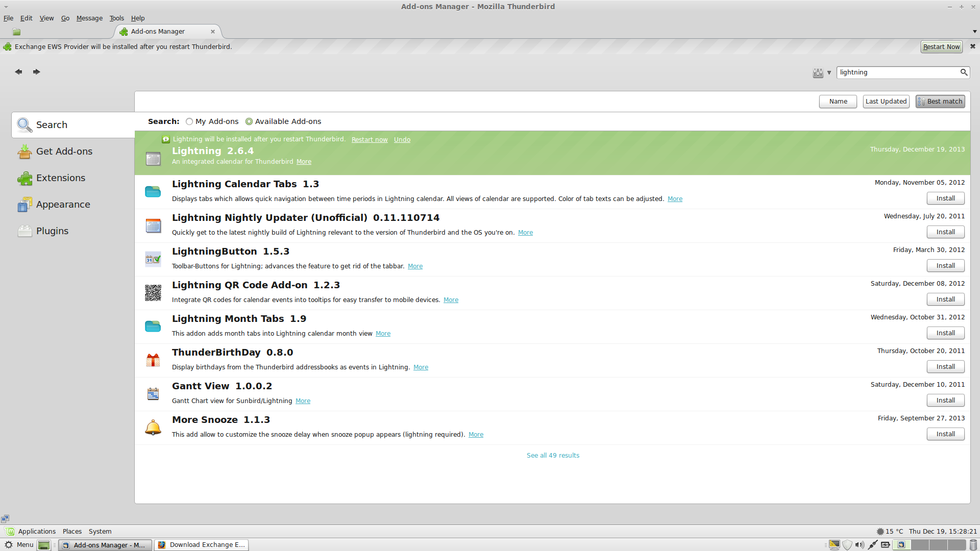Click the search magnifier icon in search box

(964, 72)
